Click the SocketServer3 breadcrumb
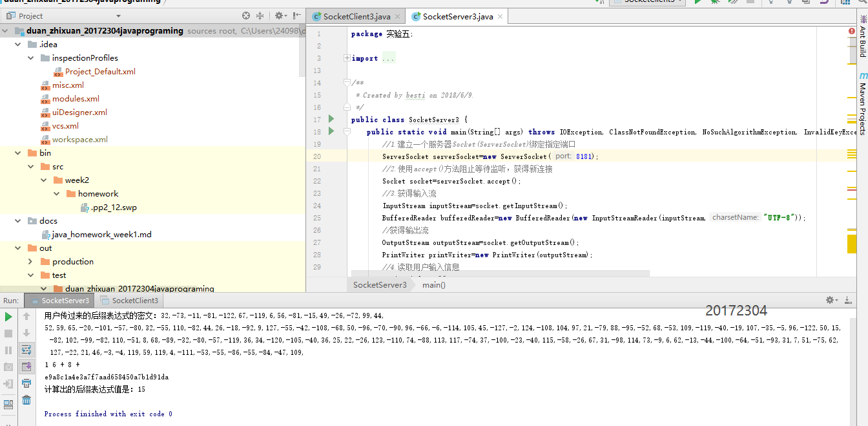Screen dimensions: 868x426 pos(380,284)
